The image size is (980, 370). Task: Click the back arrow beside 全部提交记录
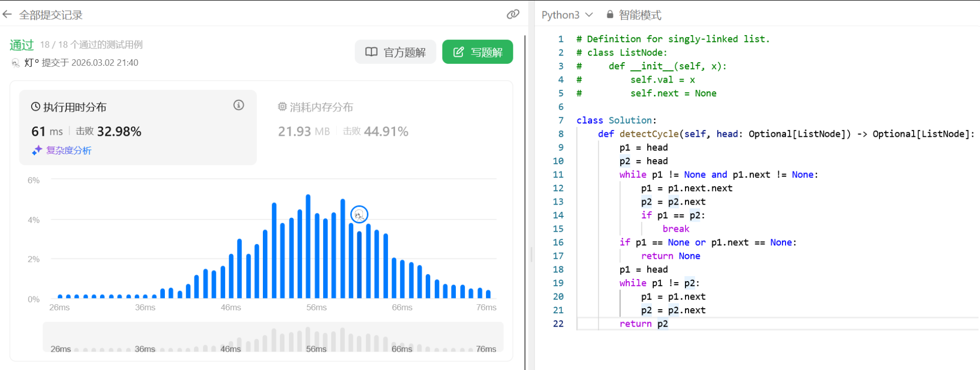[x=7, y=15]
